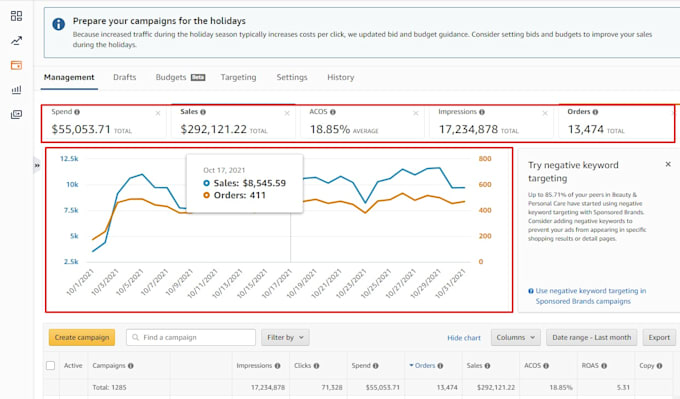Click the Active column header

pyautogui.click(x=73, y=366)
